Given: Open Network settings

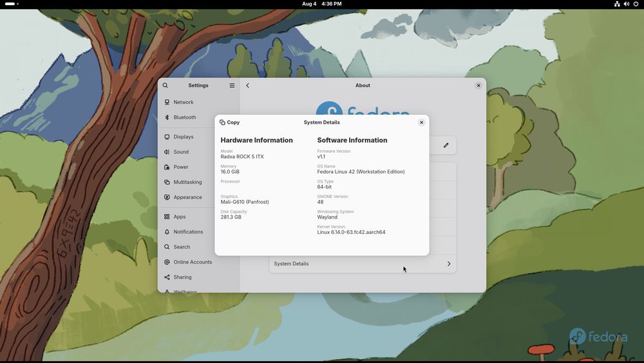Looking at the screenshot, I should pyautogui.click(x=199, y=103).
